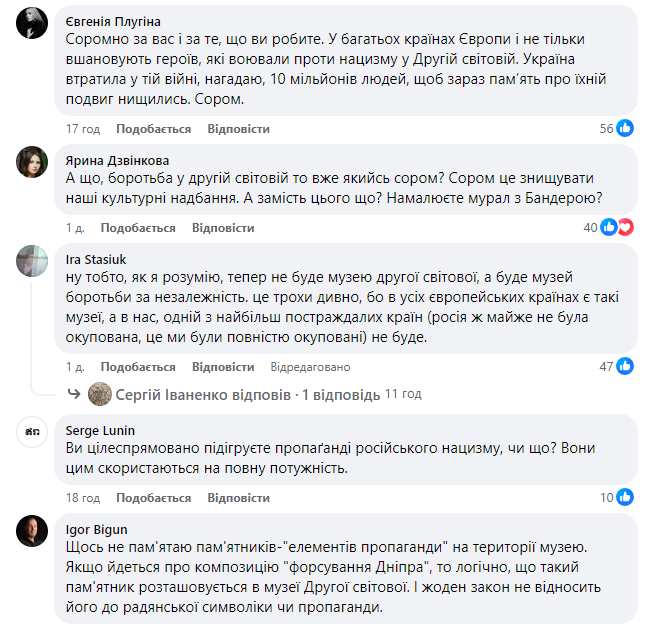Open Serge Lunin's profile avatar
The width and height of the screenshot is (665, 624).
point(32,432)
